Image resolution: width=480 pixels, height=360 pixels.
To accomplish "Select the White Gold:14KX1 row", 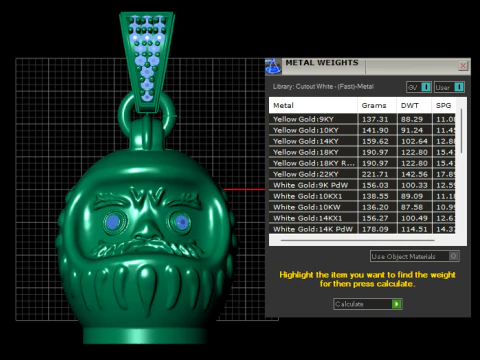I will pyautogui.click(x=362, y=218).
